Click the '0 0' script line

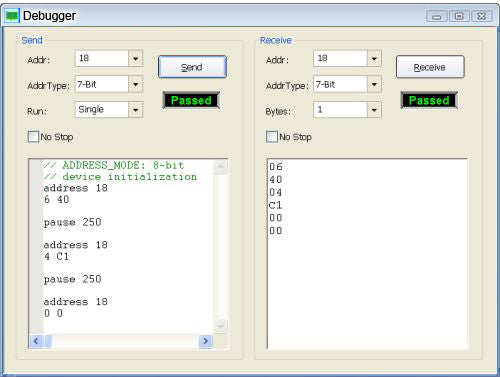point(53,313)
